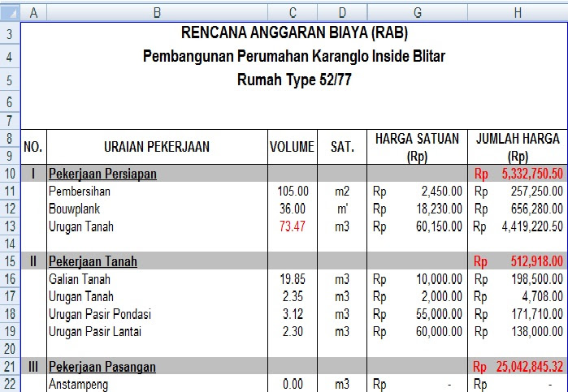
Task: Select column D header
Action: 342,13
